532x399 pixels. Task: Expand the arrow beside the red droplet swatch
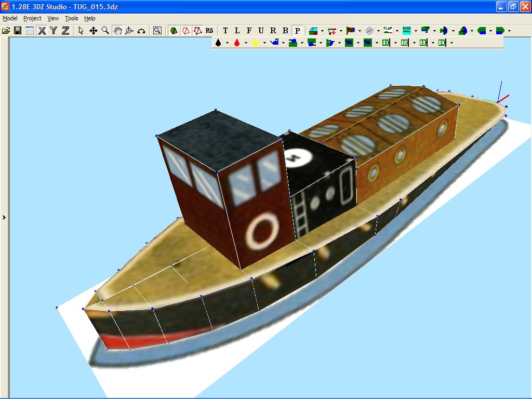tap(245, 43)
